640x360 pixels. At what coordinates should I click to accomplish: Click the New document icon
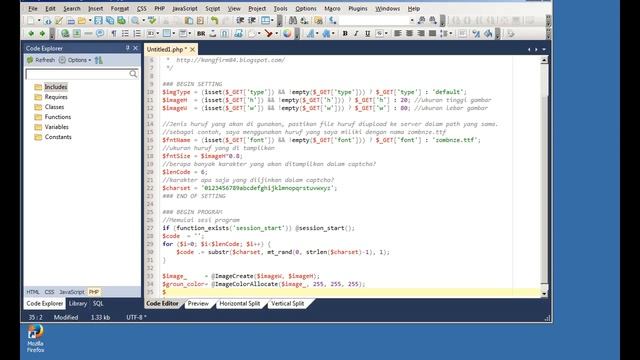point(31,20)
